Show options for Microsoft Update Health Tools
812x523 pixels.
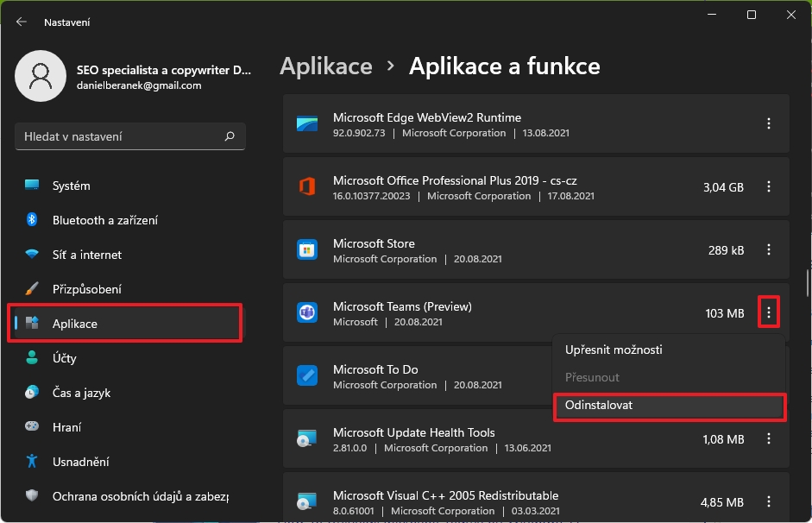click(769, 439)
